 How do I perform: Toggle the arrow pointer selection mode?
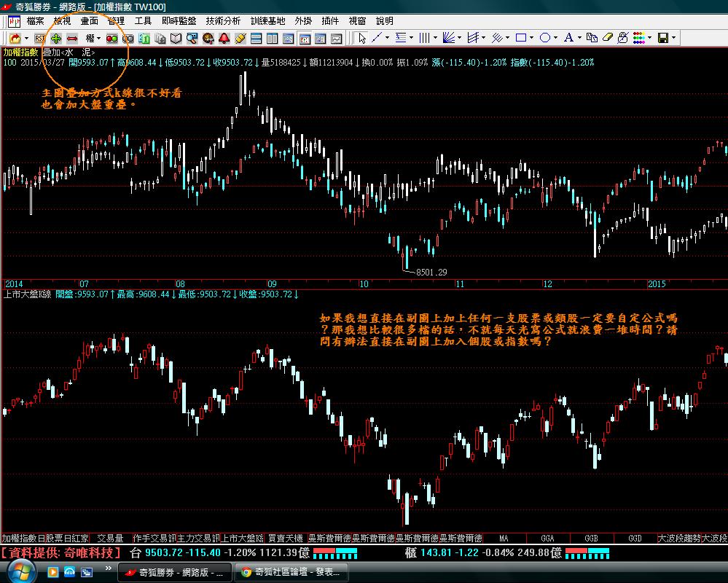(x=361, y=37)
